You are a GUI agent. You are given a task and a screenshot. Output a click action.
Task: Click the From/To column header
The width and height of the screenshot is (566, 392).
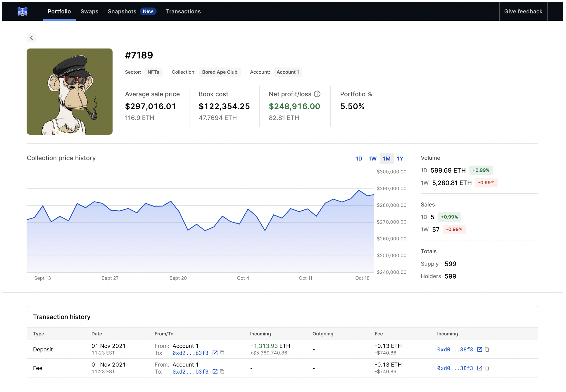click(164, 334)
